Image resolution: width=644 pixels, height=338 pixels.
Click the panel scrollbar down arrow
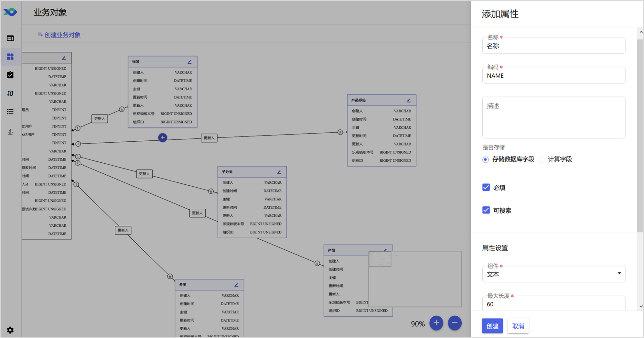pyautogui.click(x=641, y=307)
